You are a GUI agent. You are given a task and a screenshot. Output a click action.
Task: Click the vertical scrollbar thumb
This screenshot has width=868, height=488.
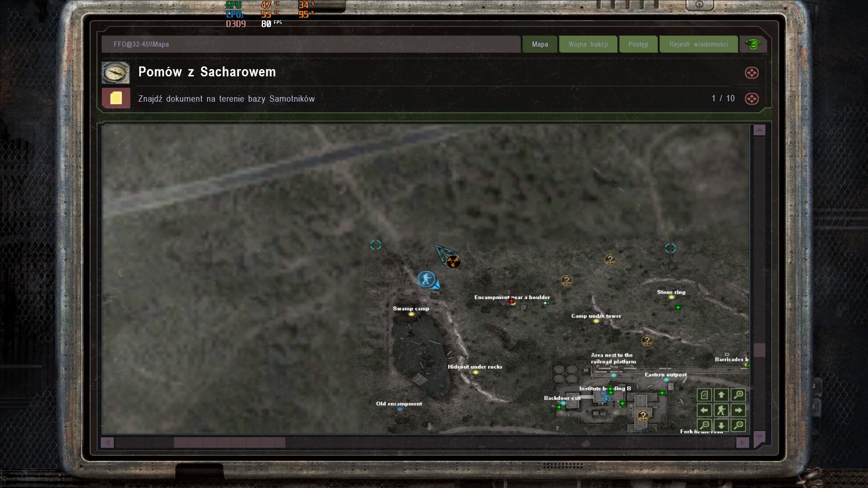759,350
